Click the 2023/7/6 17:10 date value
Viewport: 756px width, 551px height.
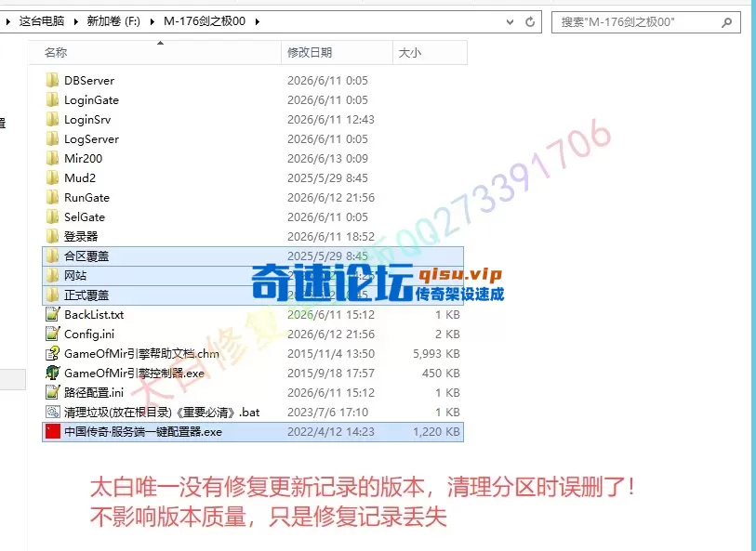coord(328,413)
